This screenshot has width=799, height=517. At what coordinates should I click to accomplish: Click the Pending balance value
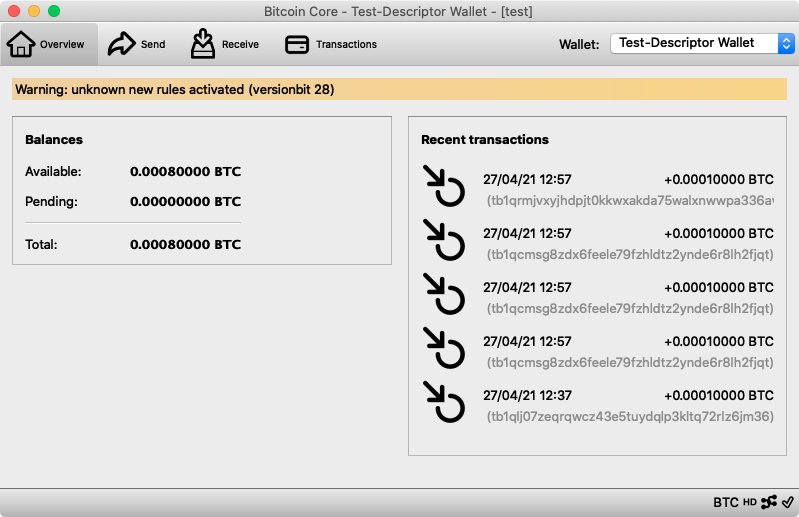[x=185, y=202]
